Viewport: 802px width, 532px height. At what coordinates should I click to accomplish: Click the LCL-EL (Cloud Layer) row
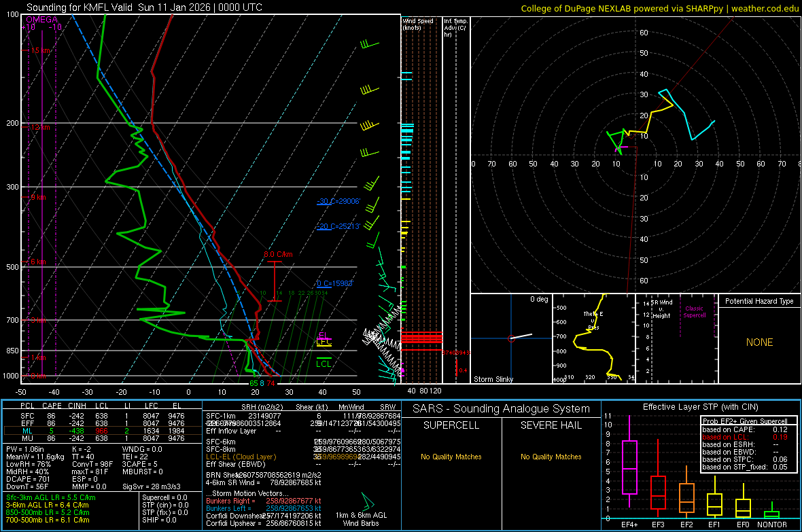pyautogui.click(x=303, y=457)
